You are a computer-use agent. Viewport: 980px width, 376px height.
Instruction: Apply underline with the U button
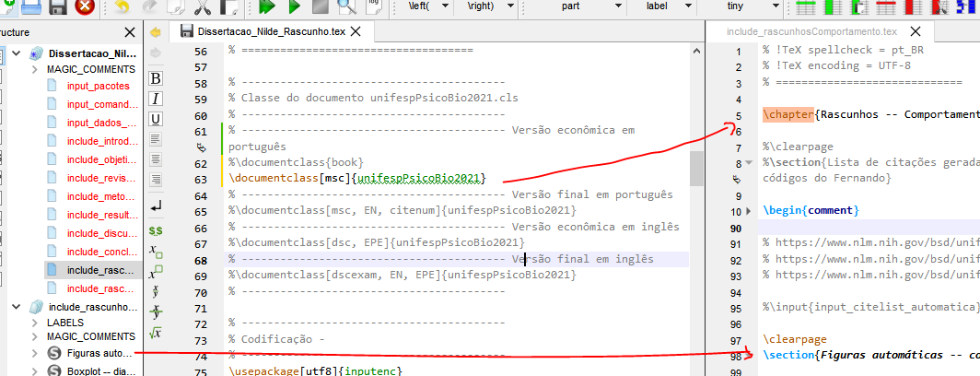coord(156,119)
